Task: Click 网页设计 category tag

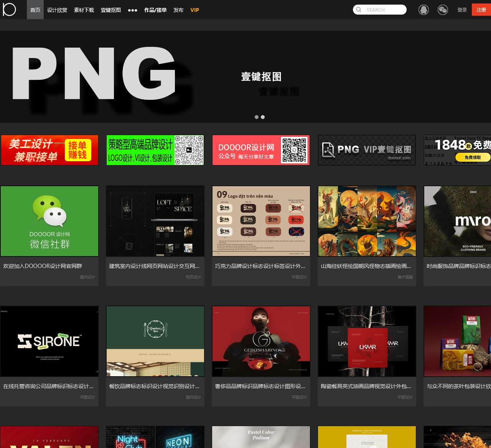Action: click(193, 277)
